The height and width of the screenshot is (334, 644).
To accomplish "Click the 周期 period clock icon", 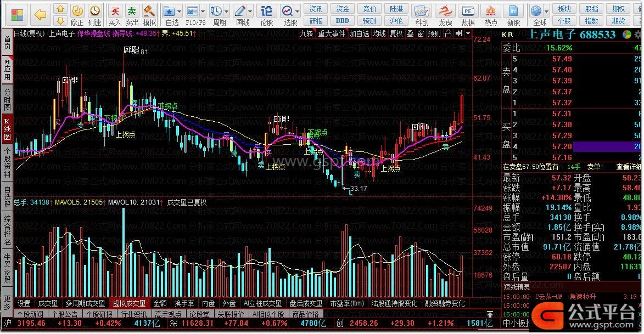I will 216,10.
